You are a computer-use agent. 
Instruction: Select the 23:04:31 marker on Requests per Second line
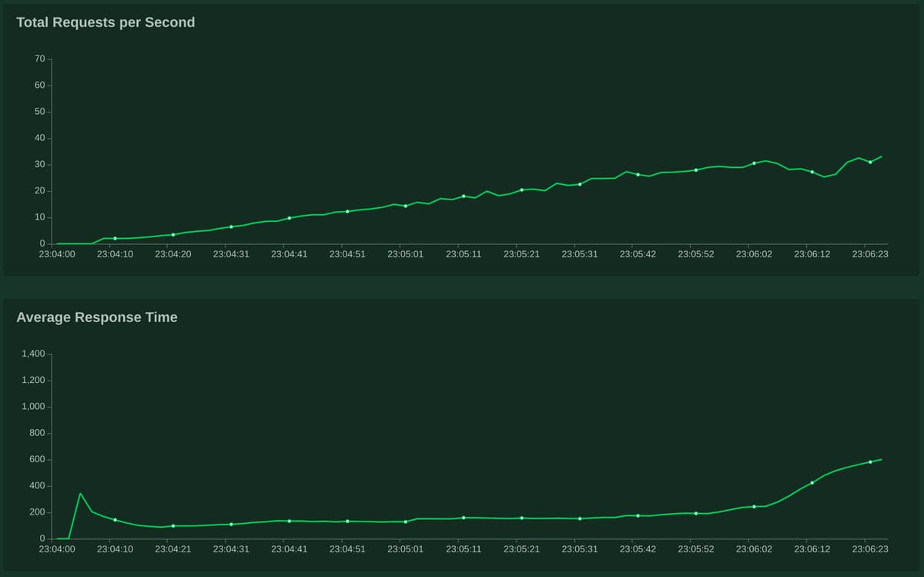pos(231,226)
